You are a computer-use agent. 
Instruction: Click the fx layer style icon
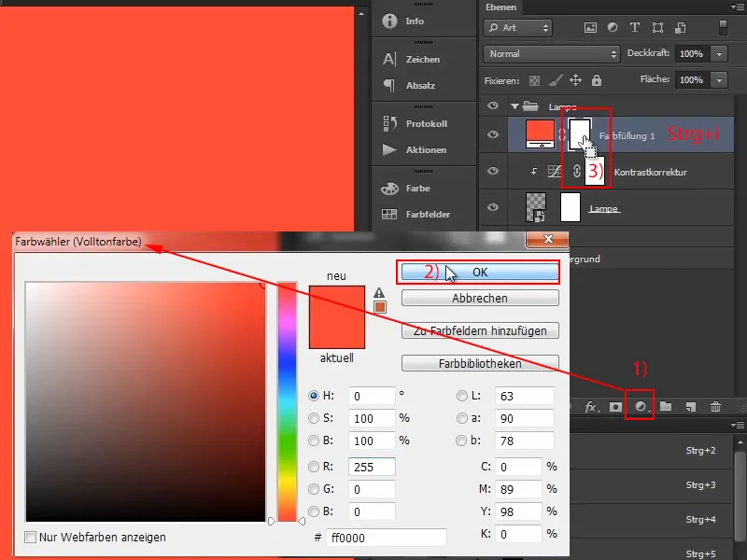tap(591, 407)
